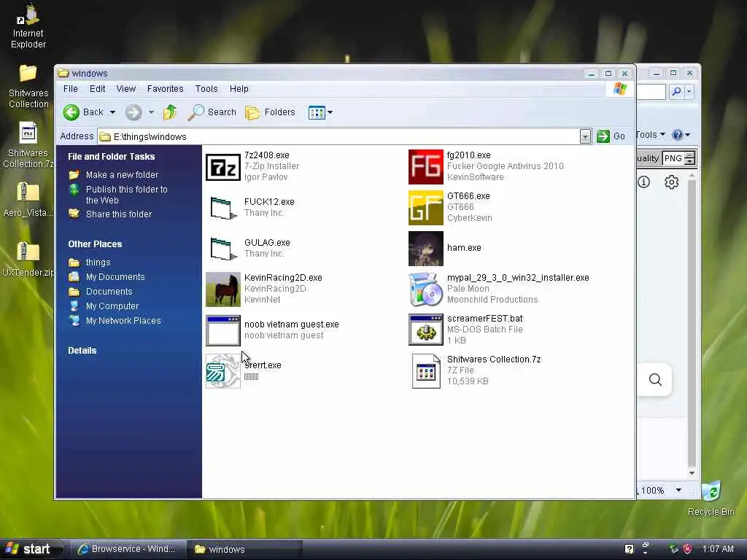747x560 pixels.
Task: Click the windows taskbar button
Action: (x=245, y=549)
